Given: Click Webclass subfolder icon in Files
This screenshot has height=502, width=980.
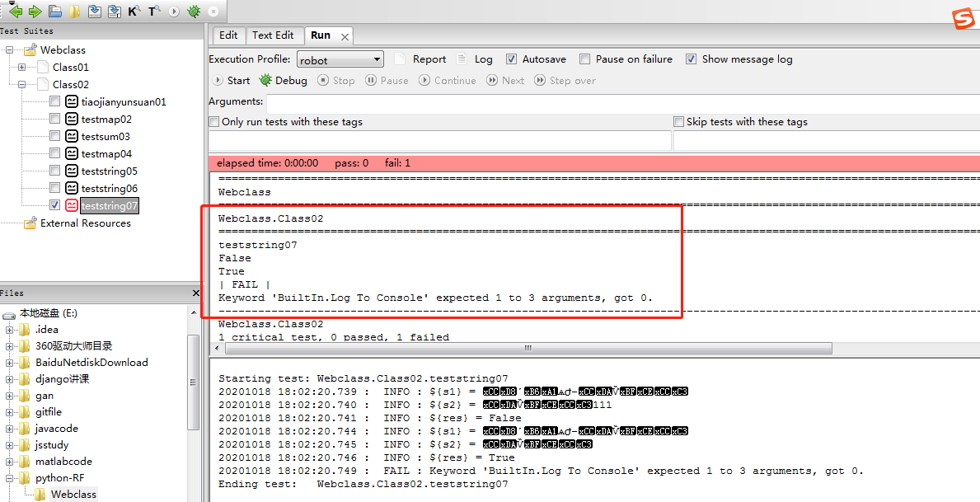Looking at the screenshot, I should tap(40, 494).
